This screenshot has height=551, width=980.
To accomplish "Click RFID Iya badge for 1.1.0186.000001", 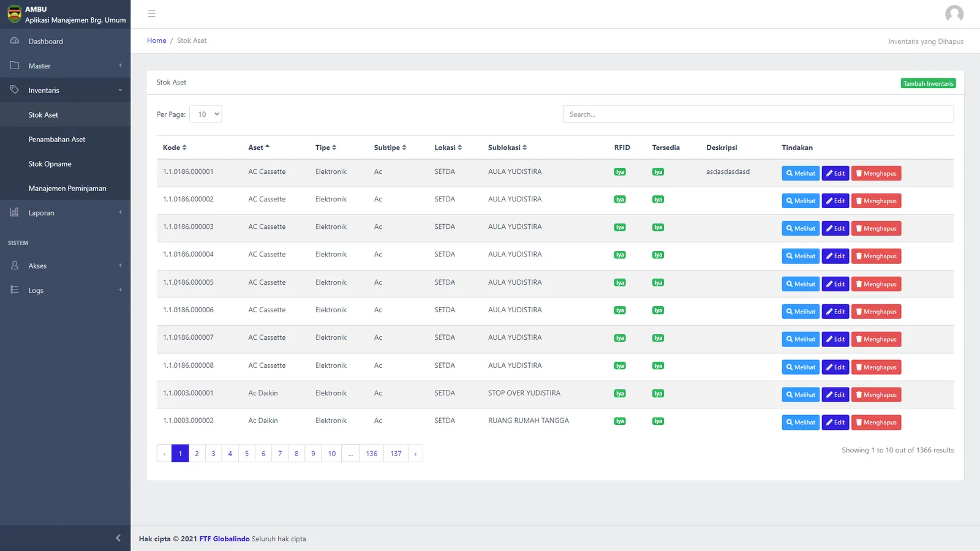I will tap(620, 172).
